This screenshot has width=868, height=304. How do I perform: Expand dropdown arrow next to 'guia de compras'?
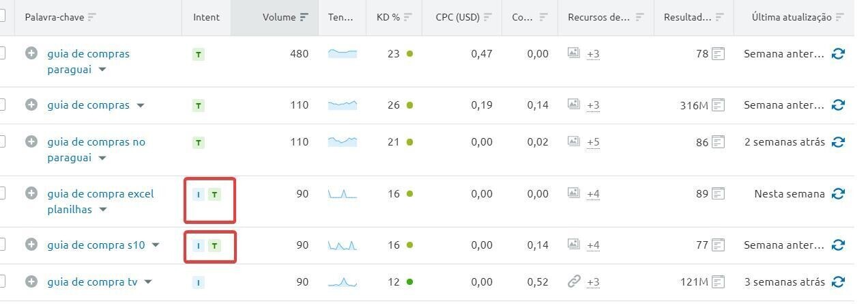coord(141,106)
